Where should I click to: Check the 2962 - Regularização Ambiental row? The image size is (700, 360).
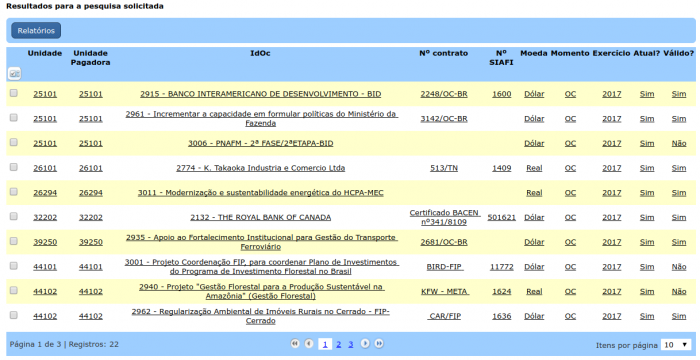tap(14, 315)
